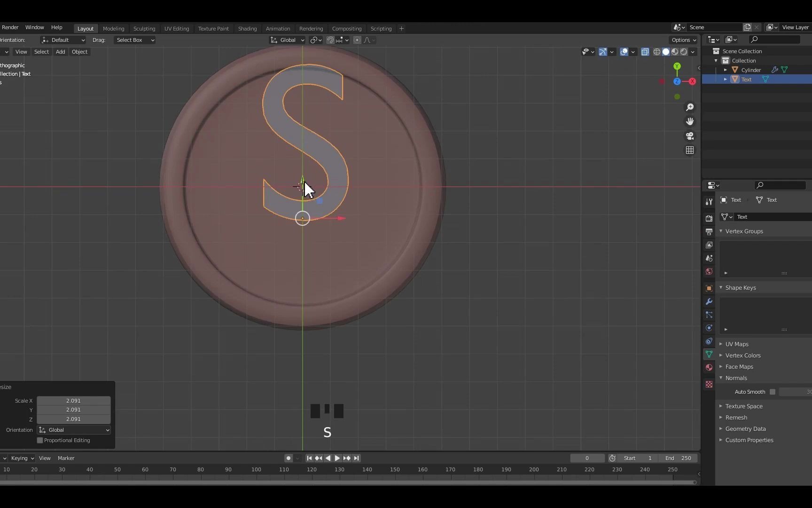812x508 pixels.
Task: Enable Proportional Editing in the Resize panel
Action: pyautogui.click(x=40, y=440)
